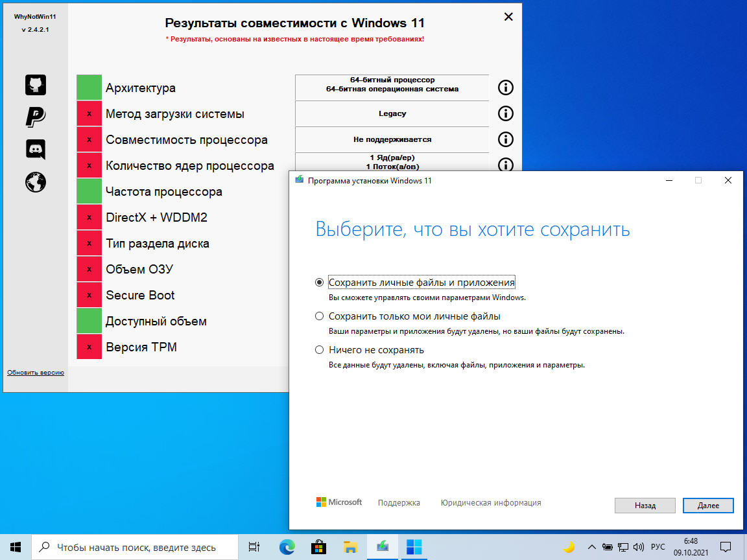
Task: Open the GitHub icon in WhyNotWin11 sidebar
Action: [x=35, y=85]
